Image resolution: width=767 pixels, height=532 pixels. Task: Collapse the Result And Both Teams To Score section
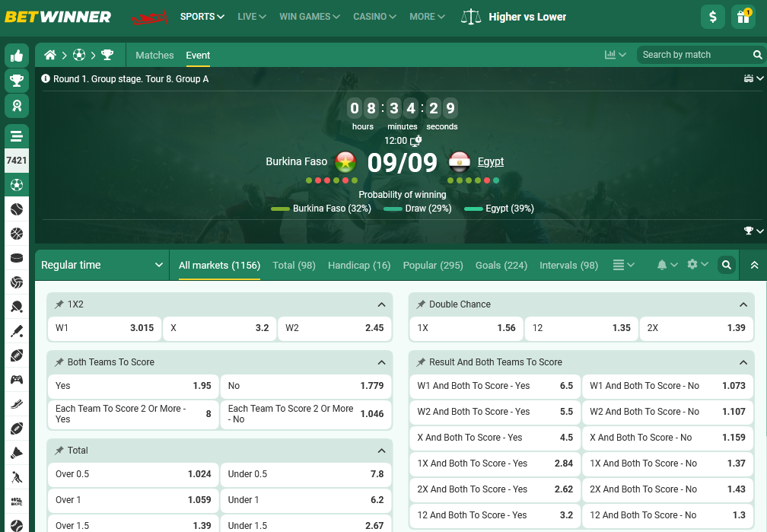743,362
